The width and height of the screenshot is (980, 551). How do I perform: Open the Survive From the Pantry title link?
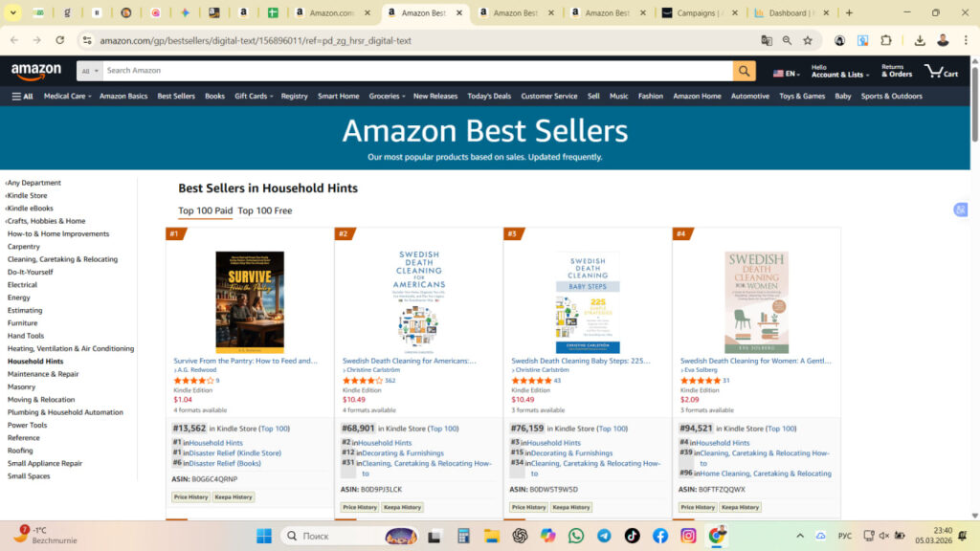tap(245, 361)
